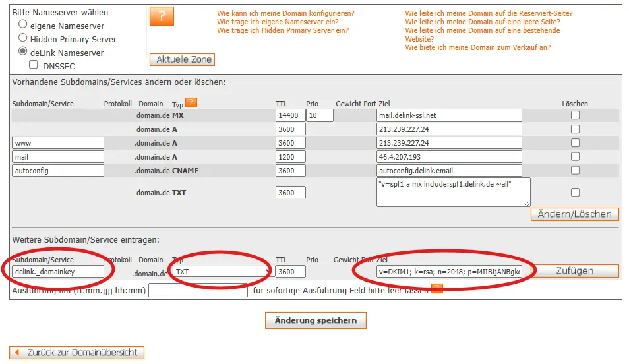Open link about forwarding to bestehende Website
The width and height of the screenshot is (629, 364).
[x=482, y=34]
